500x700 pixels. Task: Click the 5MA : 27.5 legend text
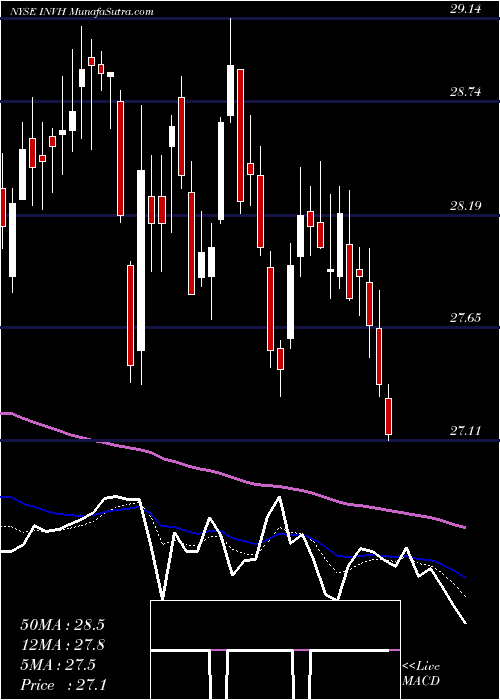coord(58,665)
